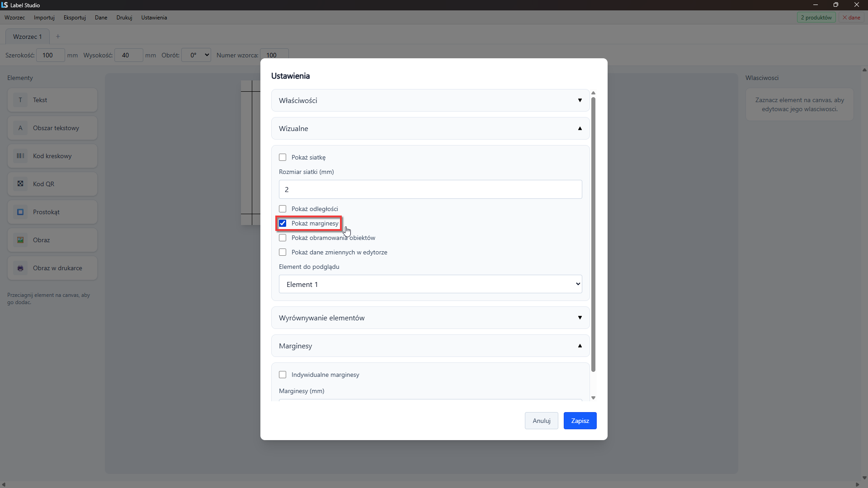Click the main canvas scrollbar up arrow
The height and width of the screenshot is (488, 868).
[864, 70]
